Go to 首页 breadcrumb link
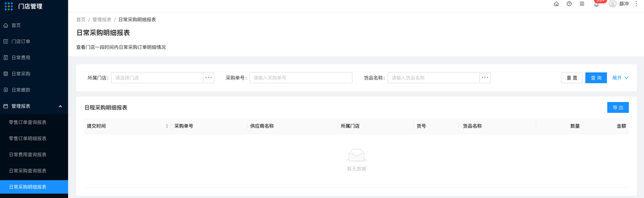 click(81, 20)
